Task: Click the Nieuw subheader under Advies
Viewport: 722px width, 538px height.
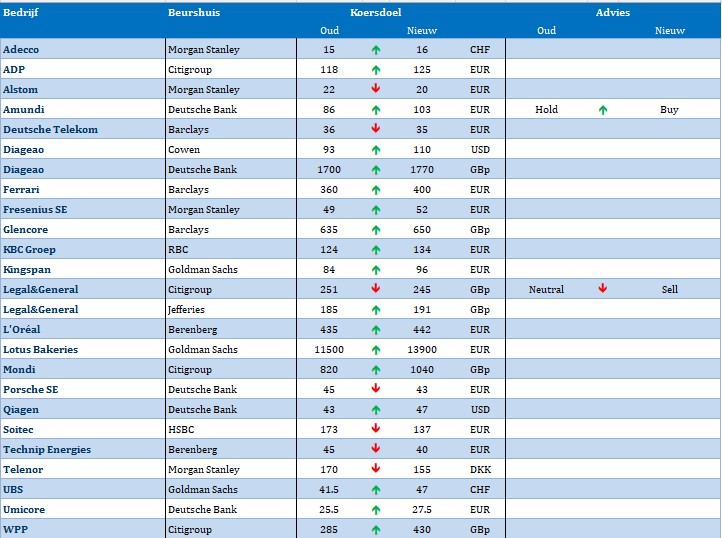Action: tap(670, 30)
